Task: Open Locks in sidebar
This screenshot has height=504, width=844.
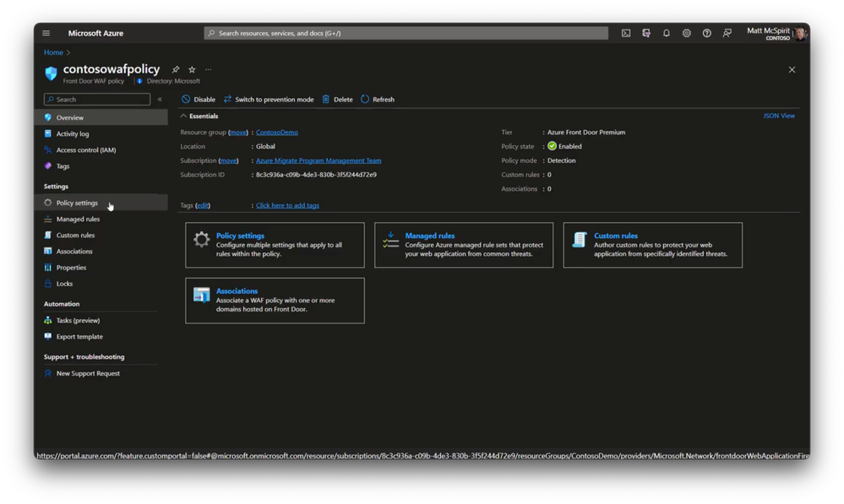Action: [101, 284]
